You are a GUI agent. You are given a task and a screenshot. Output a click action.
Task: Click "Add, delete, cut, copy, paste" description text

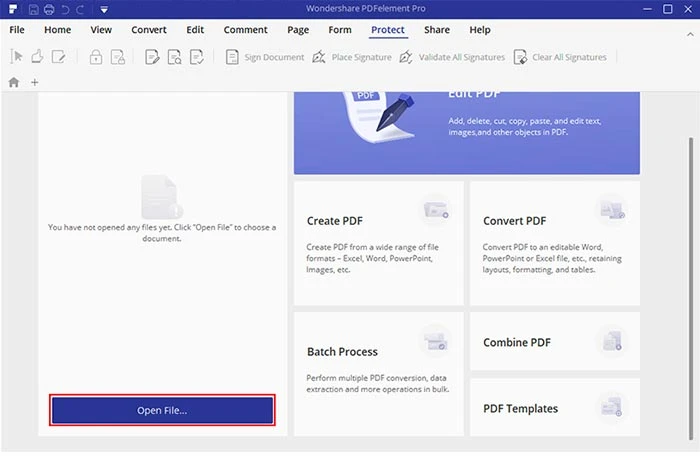[525, 126]
